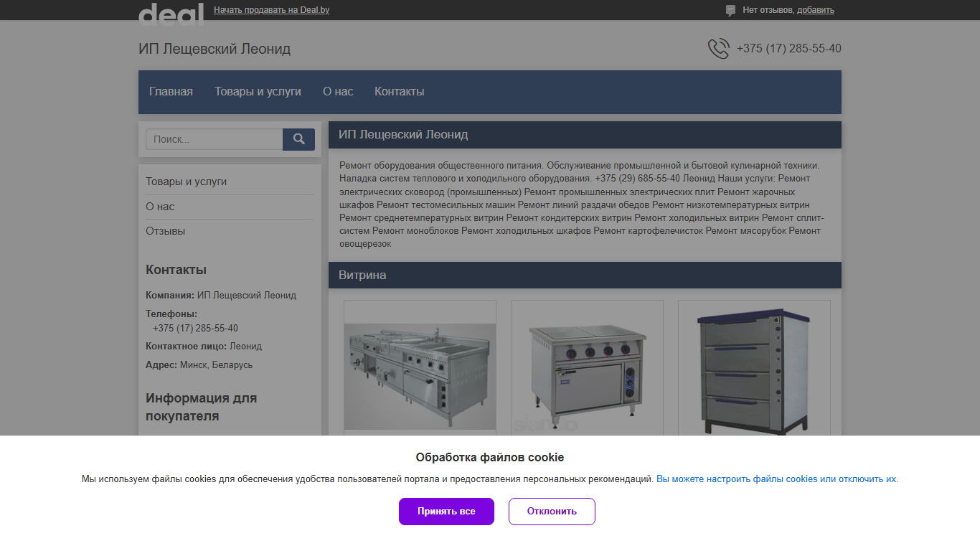Viewport: 980px width, 551px height.
Task: Click 'Принять все' cookie button
Action: click(x=446, y=512)
